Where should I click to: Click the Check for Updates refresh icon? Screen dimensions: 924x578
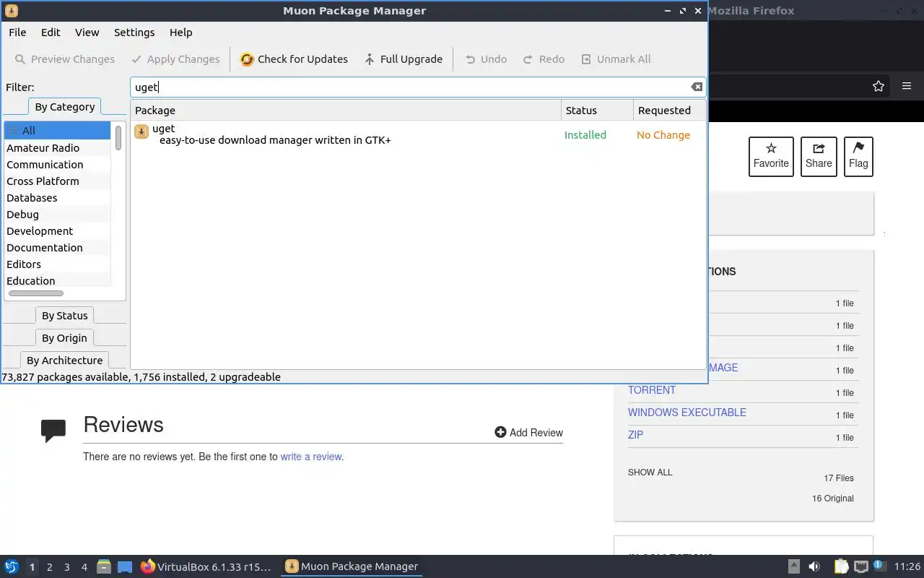(x=247, y=59)
